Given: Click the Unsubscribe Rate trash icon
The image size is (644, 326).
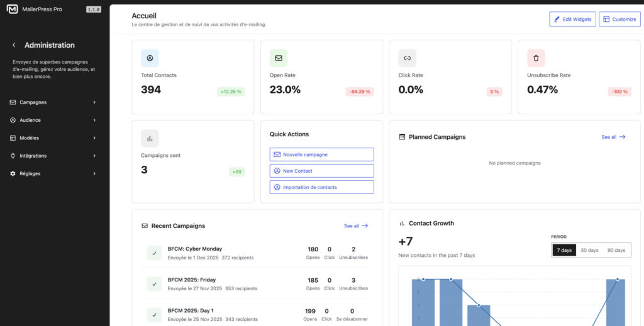Looking at the screenshot, I should (x=536, y=58).
